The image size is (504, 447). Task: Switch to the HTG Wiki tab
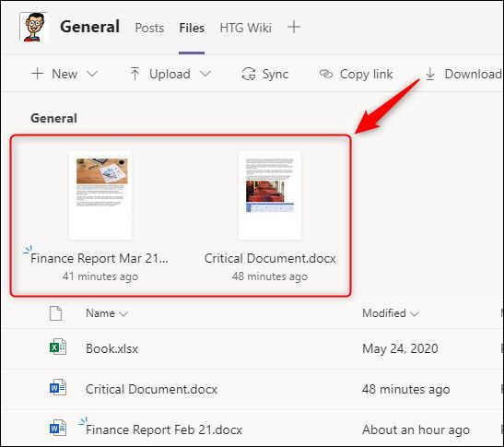click(x=246, y=28)
